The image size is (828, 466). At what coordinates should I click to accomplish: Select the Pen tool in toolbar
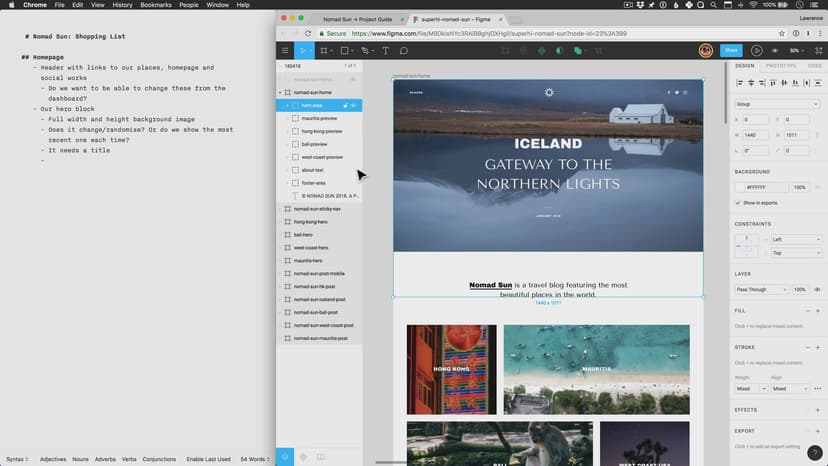[x=366, y=50]
